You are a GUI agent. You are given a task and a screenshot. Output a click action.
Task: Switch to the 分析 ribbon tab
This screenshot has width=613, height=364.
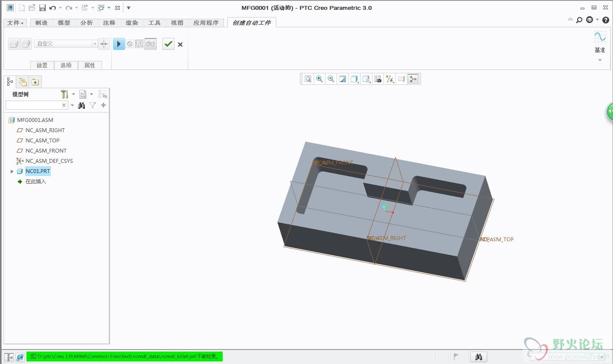click(86, 23)
